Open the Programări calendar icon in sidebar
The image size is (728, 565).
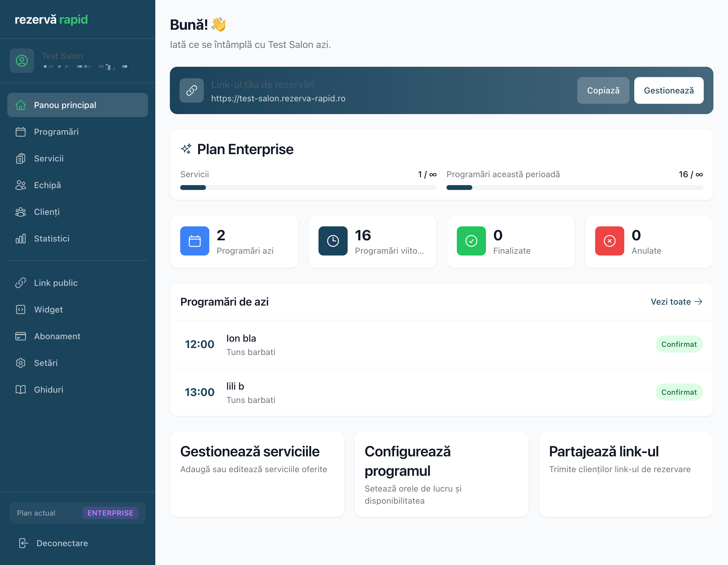pos(21,132)
